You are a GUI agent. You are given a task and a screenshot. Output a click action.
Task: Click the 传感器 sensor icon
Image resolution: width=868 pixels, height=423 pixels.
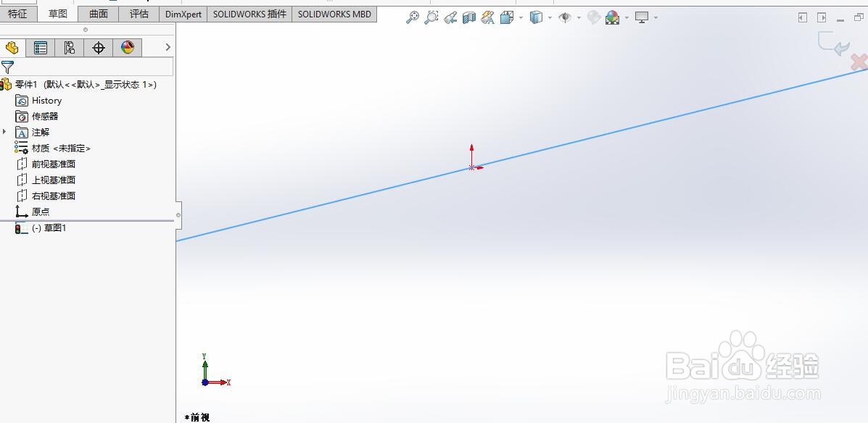pyautogui.click(x=22, y=116)
